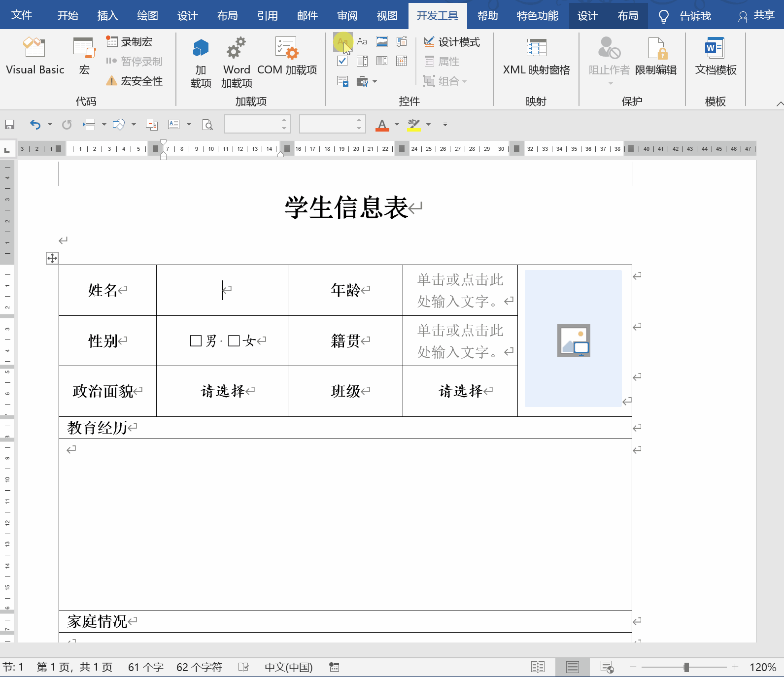Click the picture placeholder icon in the table
The image size is (784, 677).
coord(574,340)
